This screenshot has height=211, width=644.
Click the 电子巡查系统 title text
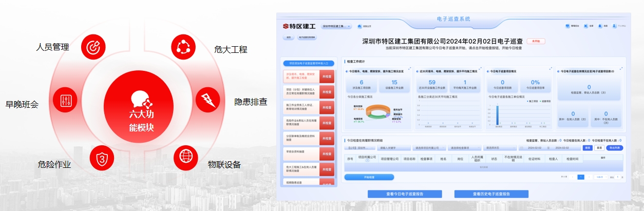[453, 18]
